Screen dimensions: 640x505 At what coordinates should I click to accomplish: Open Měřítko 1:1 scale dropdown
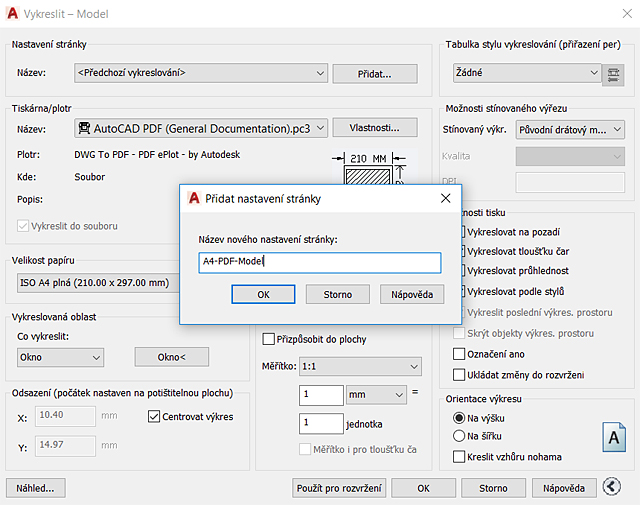360,367
